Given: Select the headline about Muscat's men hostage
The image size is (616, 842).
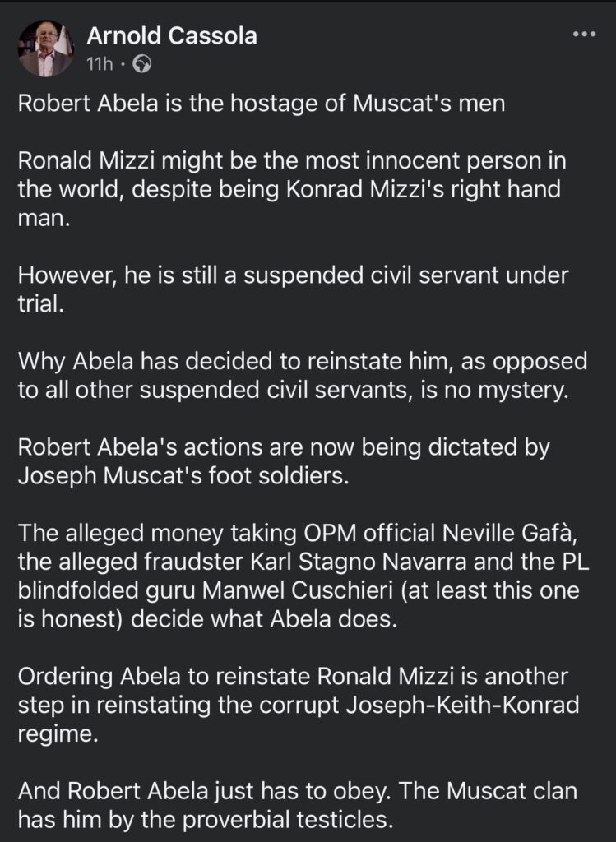Looking at the screenshot, I should [x=262, y=103].
